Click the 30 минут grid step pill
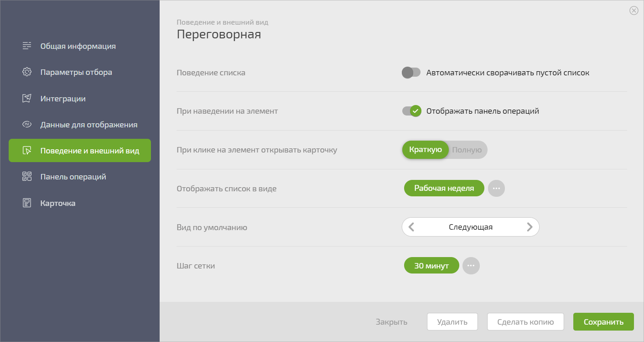 pyautogui.click(x=431, y=265)
